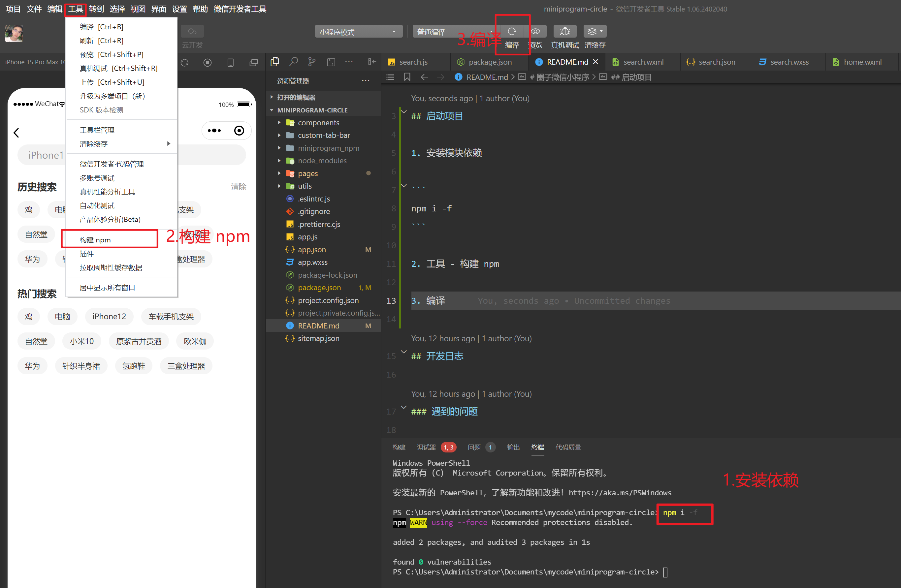Fold the 开发日志 heading chevron
This screenshot has height=588, width=901.
(404, 352)
